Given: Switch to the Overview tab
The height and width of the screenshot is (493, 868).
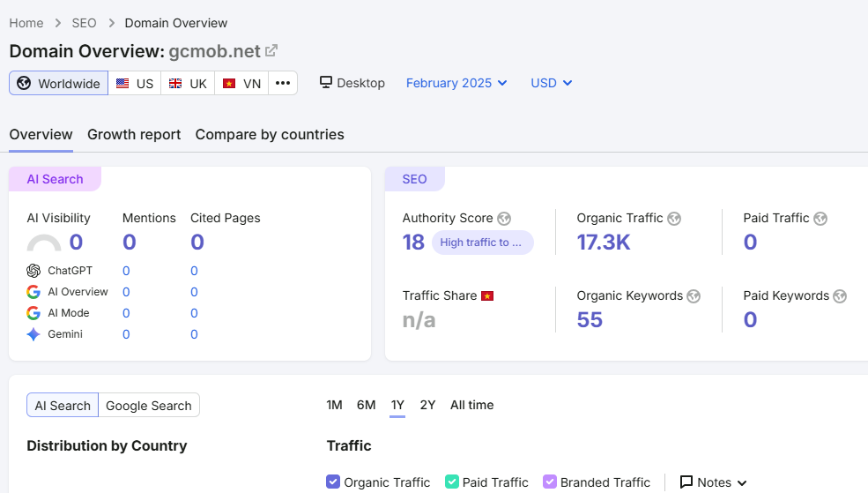Looking at the screenshot, I should click(41, 135).
